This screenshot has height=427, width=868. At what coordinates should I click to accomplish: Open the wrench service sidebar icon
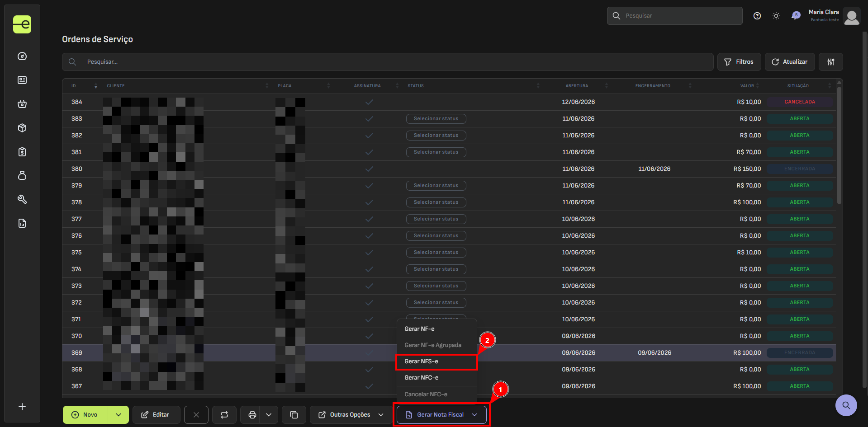pyautogui.click(x=22, y=199)
